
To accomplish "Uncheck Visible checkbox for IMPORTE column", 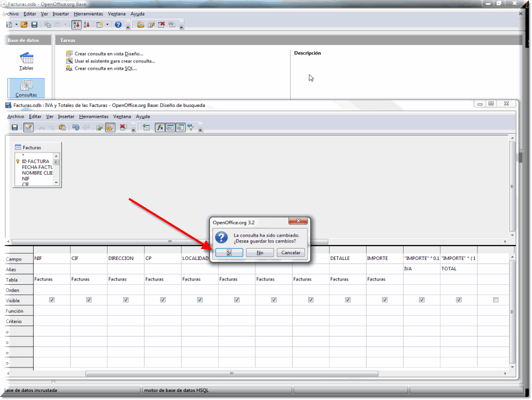I will coord(385,300).
